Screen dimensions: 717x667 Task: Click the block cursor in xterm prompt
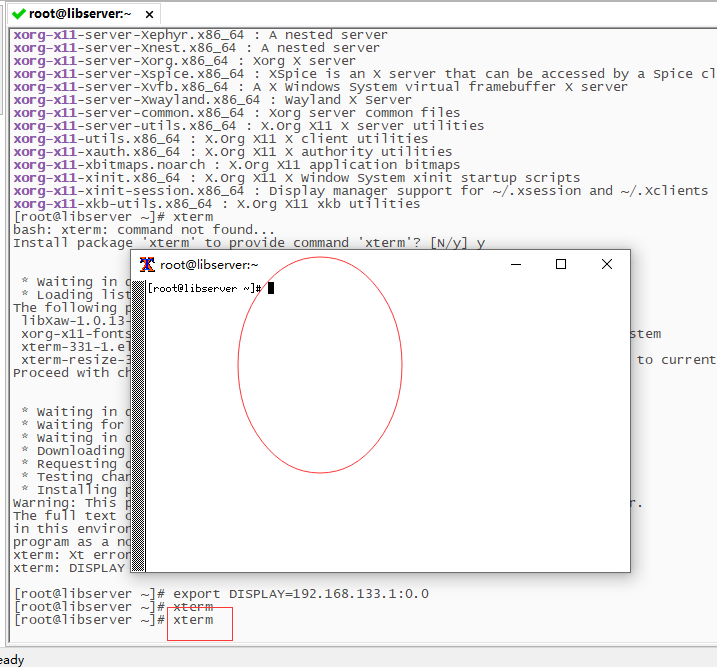pos(271,288)
